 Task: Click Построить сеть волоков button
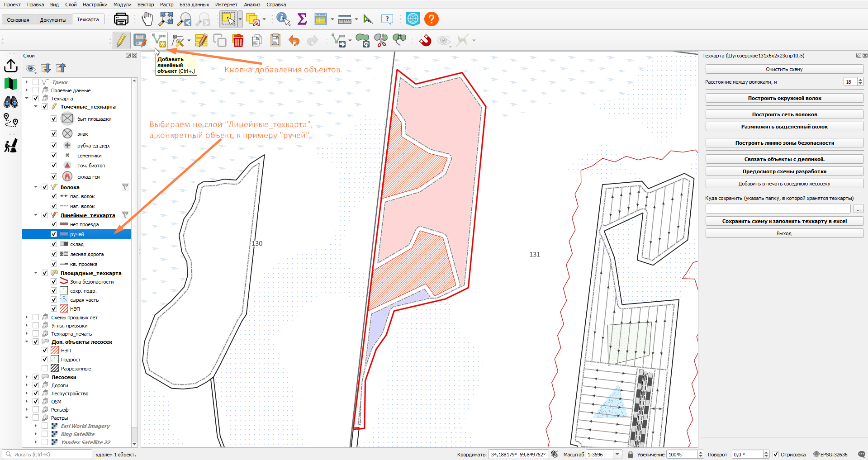[x=784, y=114]
